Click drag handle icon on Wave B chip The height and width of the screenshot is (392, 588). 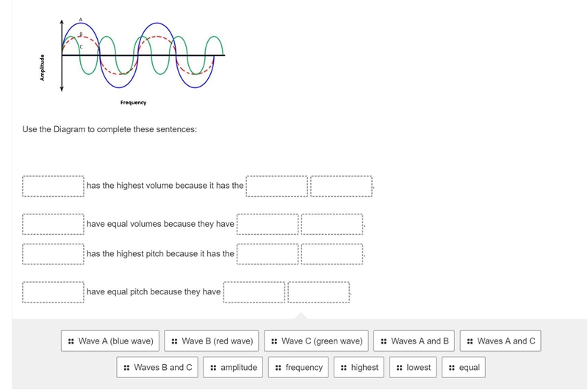point(174,341)
